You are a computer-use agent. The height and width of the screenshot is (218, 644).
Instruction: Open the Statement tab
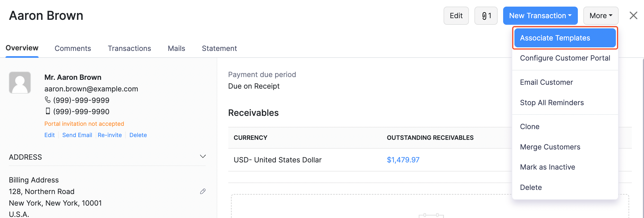pyautogui.click(x=219, y=48)
